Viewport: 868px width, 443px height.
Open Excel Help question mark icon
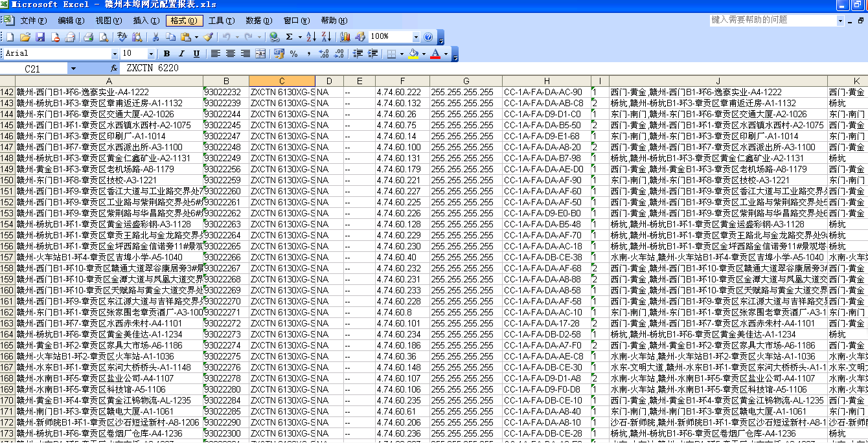(428, 37)
